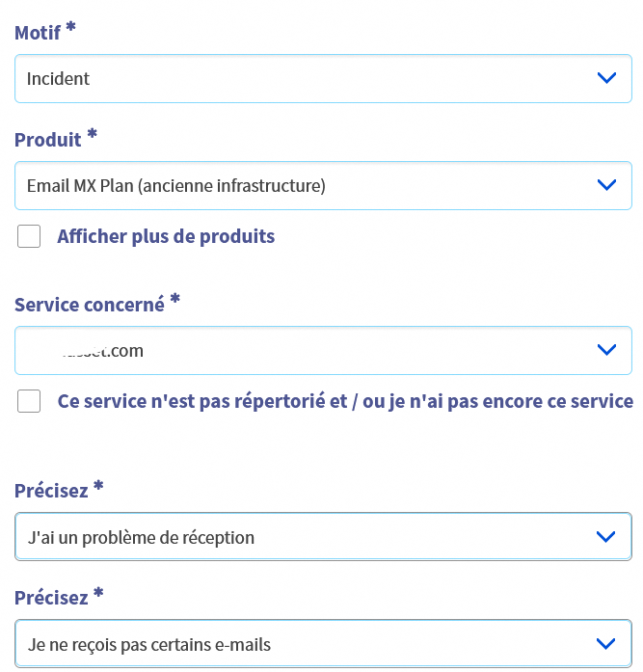Viewport: 643px width, 672px height.
Task: Check the "Ce service n'est pas répertorié" box
Action: pos(29,401)
